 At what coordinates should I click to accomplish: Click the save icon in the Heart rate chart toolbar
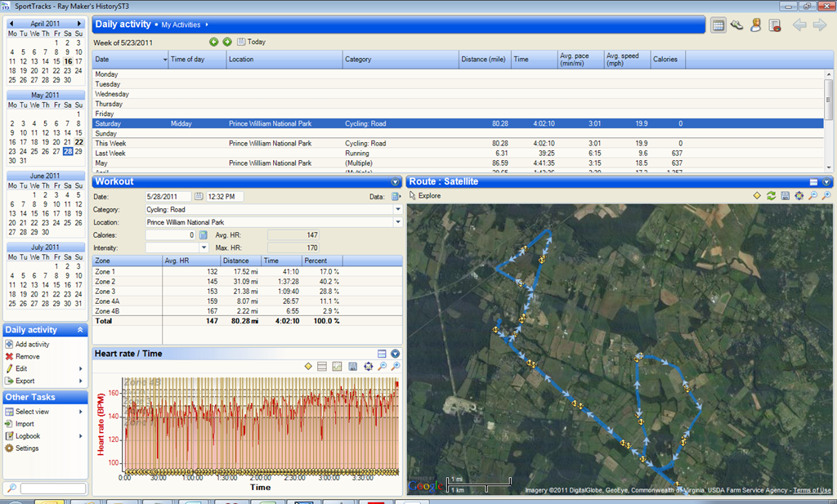click(x=352, y=367)
